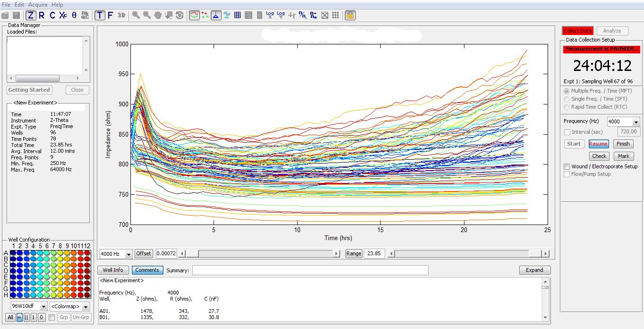
Task: Select the F frequency plot mode
Action: (111, 15)
